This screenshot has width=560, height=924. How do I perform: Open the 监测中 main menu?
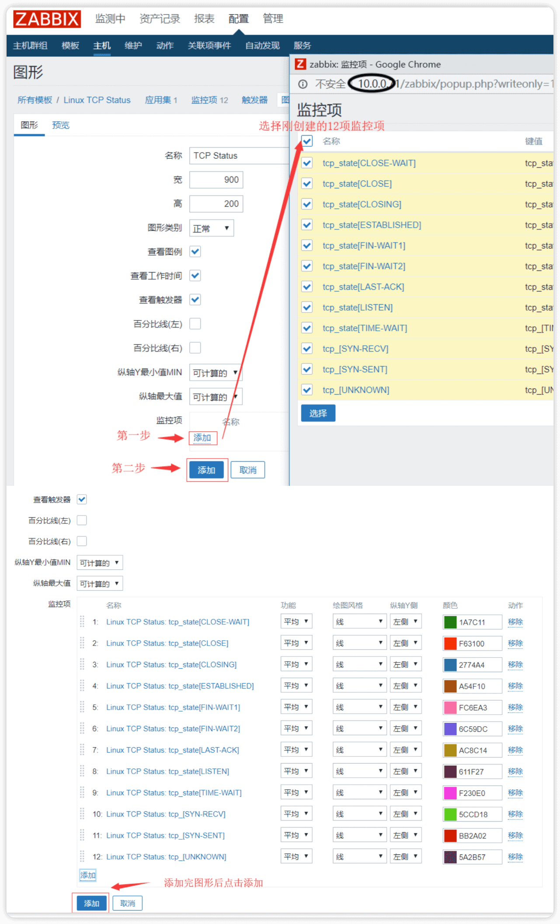[110, 19]
